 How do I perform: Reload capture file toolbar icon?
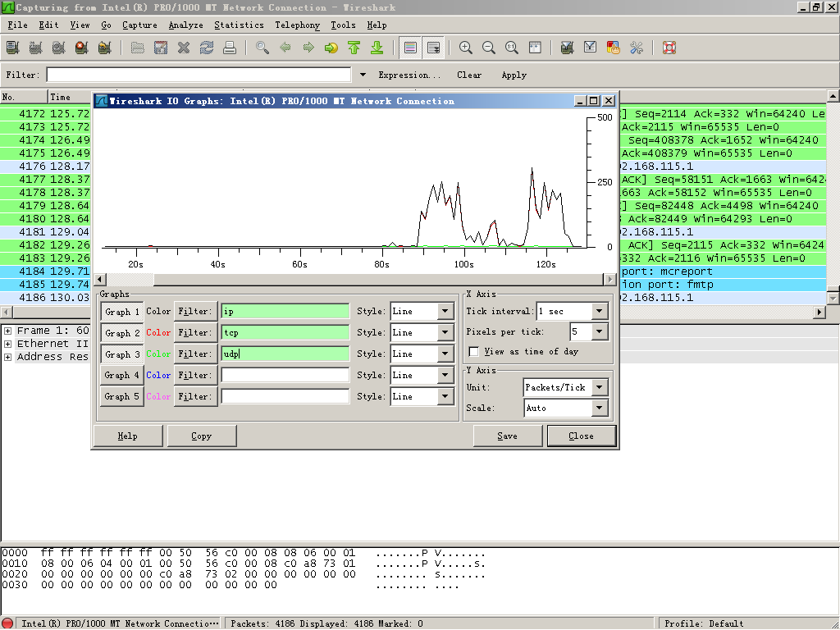(207, 48)
